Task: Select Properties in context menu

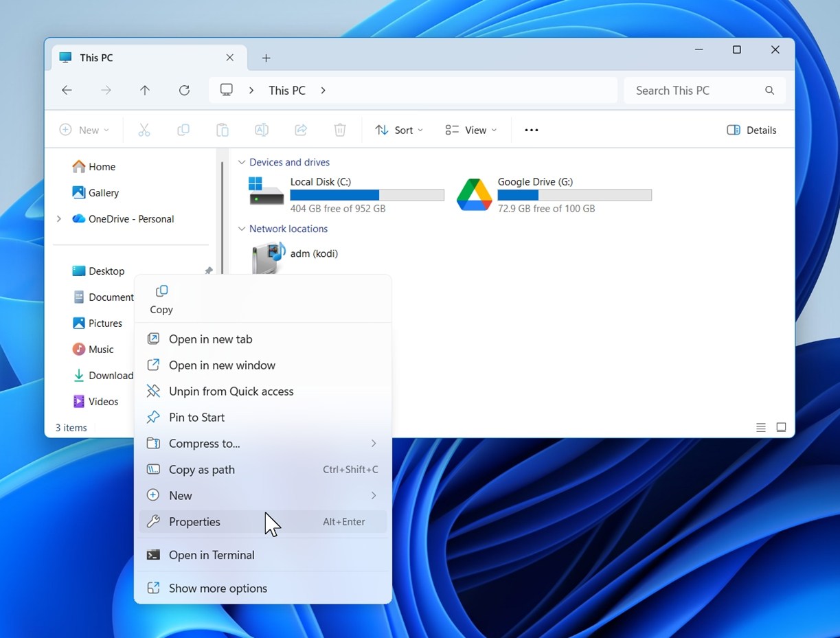Action: [263, 522]
